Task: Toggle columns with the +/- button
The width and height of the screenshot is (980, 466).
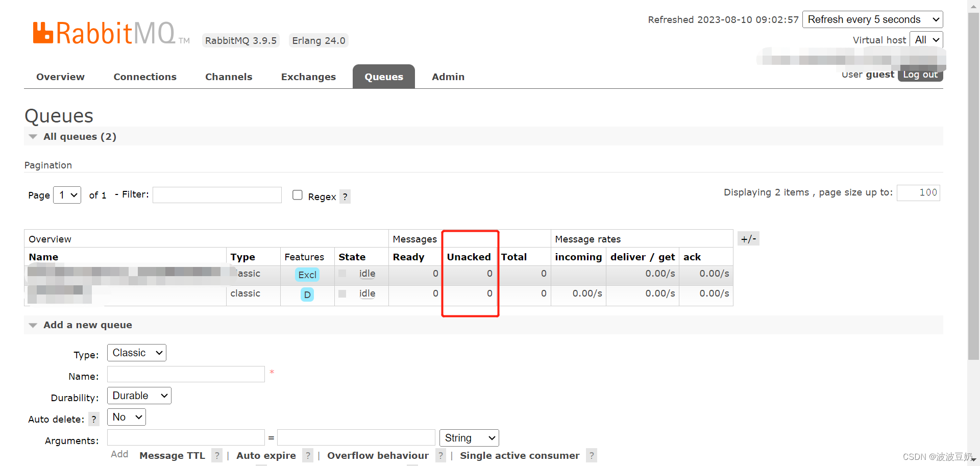Action: pos(748,238)
